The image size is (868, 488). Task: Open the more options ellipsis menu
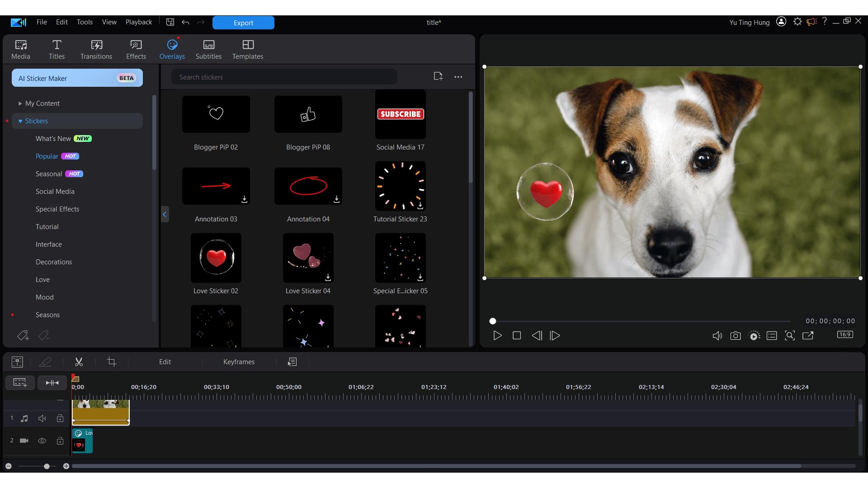click(x=458, y=77)
